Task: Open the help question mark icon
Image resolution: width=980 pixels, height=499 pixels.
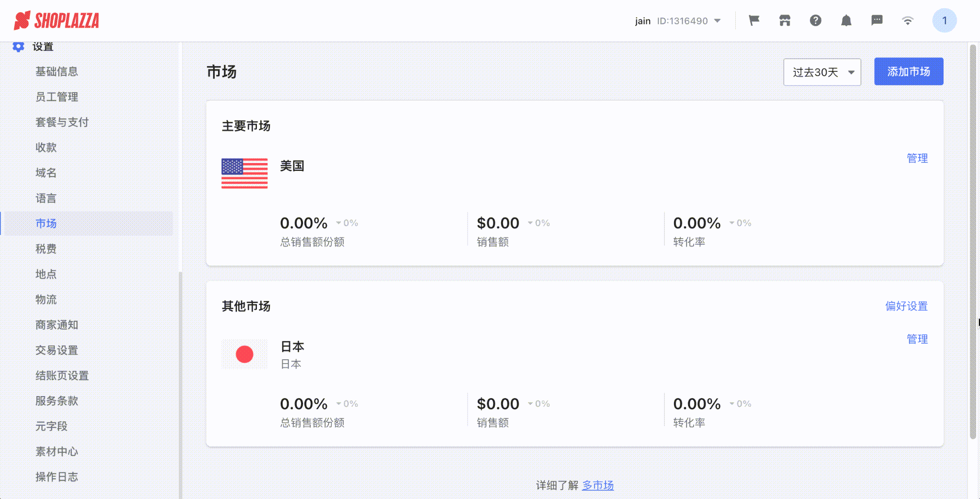Action: point(815,20)
